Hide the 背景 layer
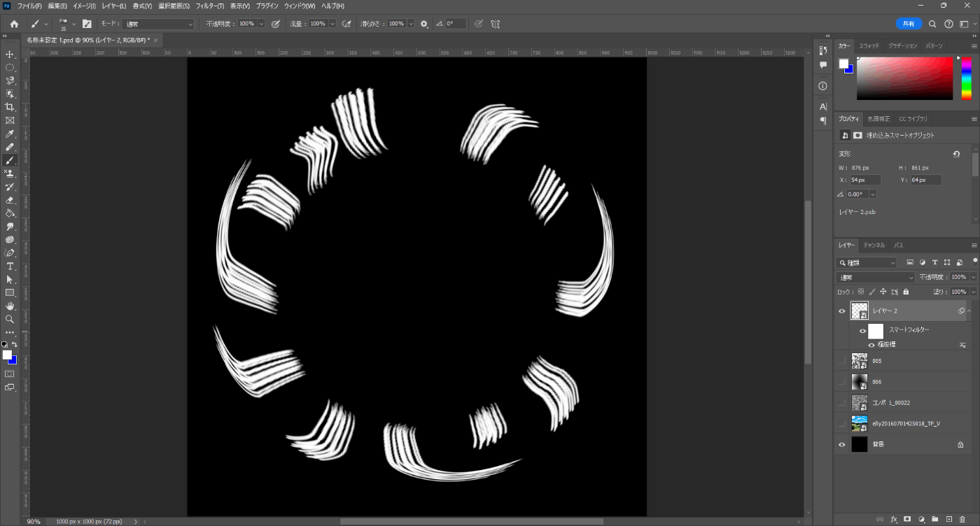 [x=842, y=444]
